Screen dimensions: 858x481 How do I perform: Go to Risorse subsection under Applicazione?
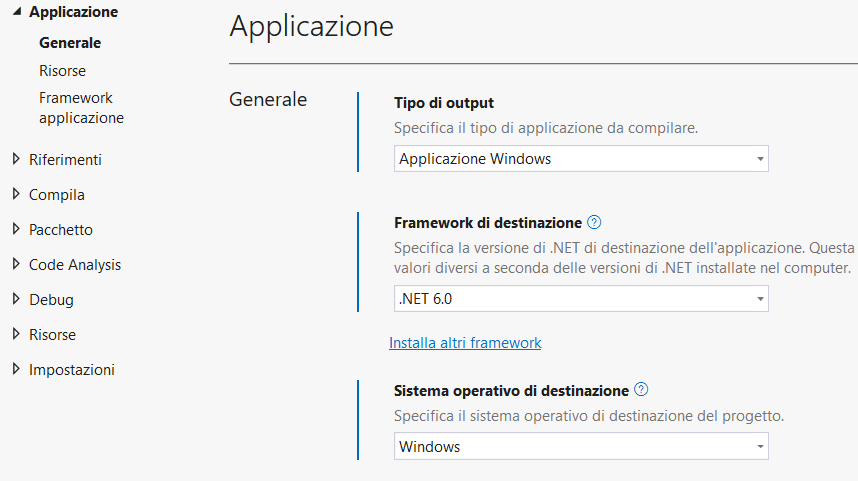[62, 71]
